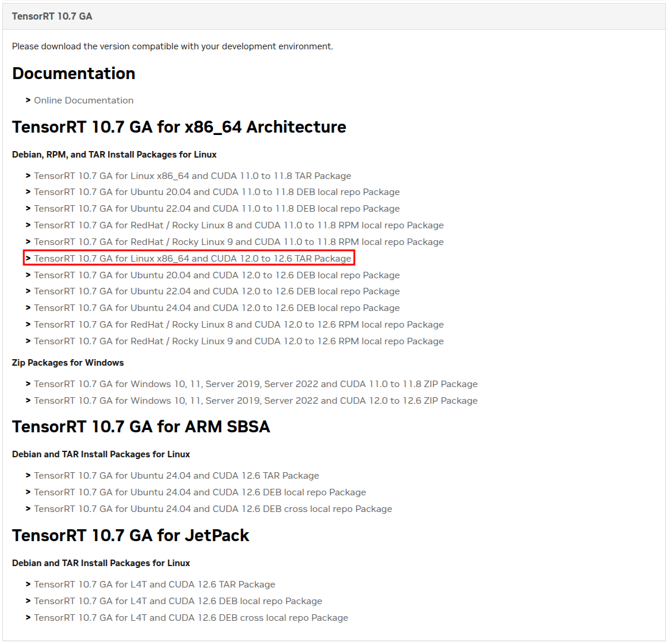Click 'TensorRT 10.7 GA for x86_64 Architecture' heading

click(179, 127)
